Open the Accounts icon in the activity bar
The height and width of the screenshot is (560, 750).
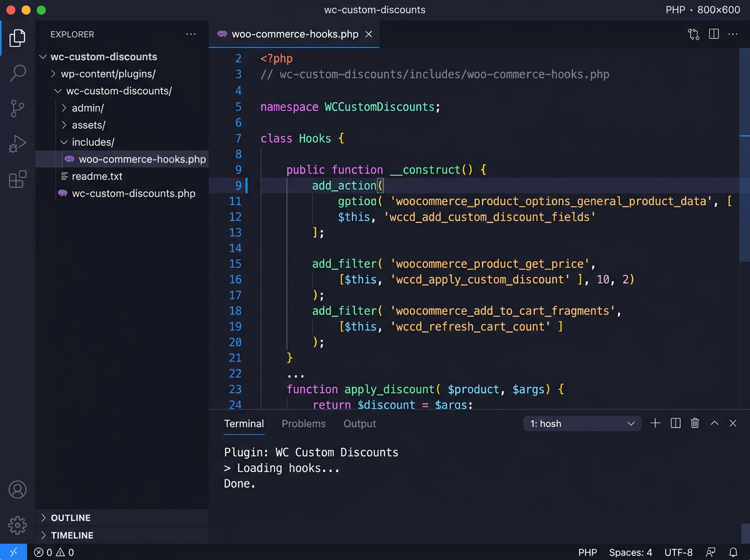pyautogui.click(x=17, y=490)
